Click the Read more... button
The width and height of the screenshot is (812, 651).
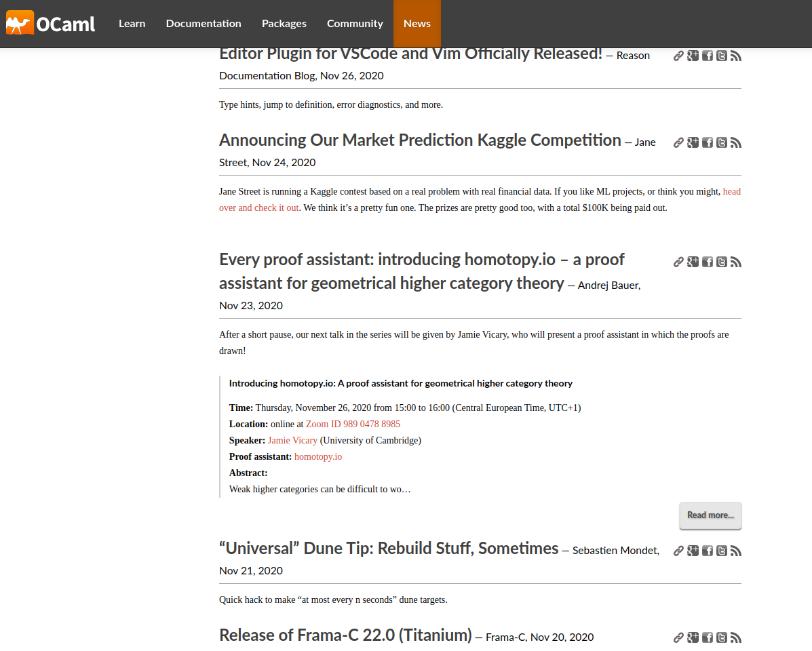click(x=710, y=515)
